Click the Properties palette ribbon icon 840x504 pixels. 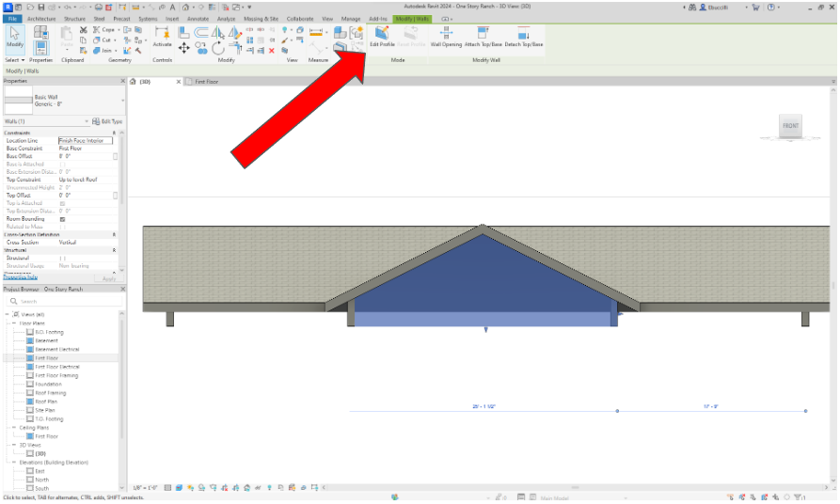click(x=40, y=48)
